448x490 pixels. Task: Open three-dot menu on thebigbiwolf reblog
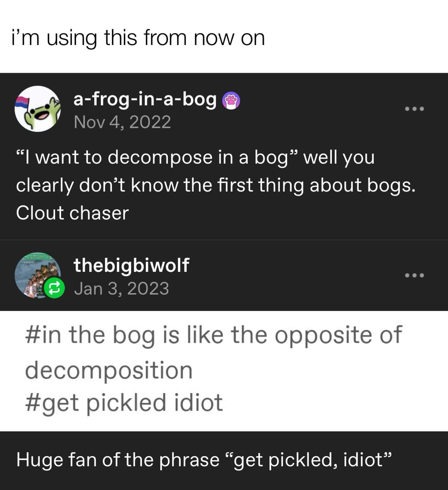(414, 275)
